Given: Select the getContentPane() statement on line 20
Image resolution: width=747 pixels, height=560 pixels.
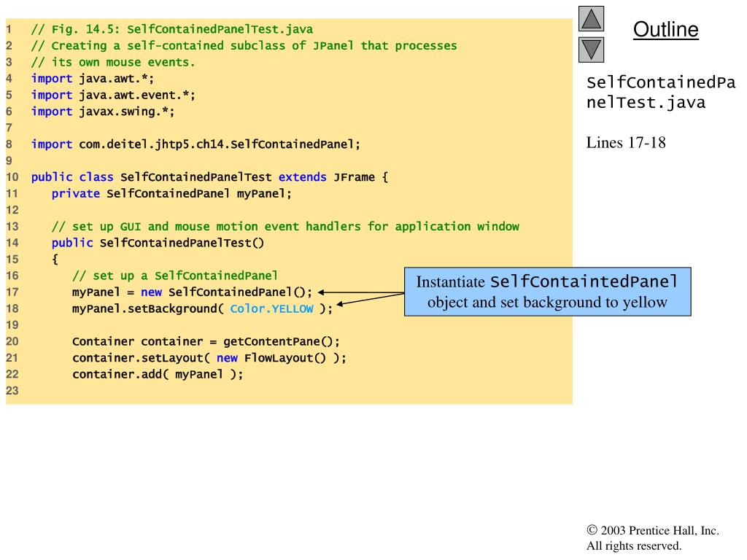Looking at the screenshot, I should (x=206, y=341).
